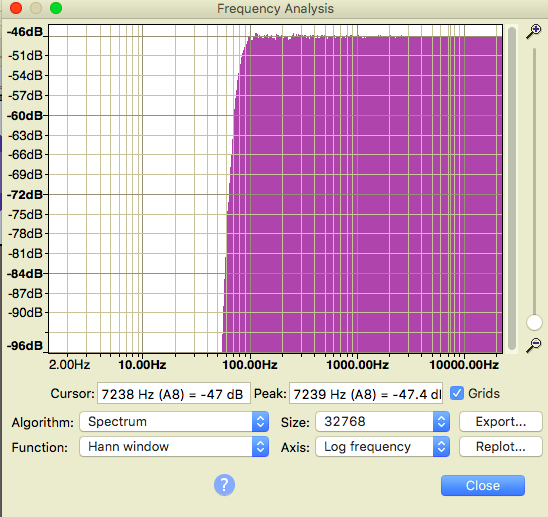This screenshot has width=548, height=517.
Task: Click the blue Close button
Action: tap(483, 485)
